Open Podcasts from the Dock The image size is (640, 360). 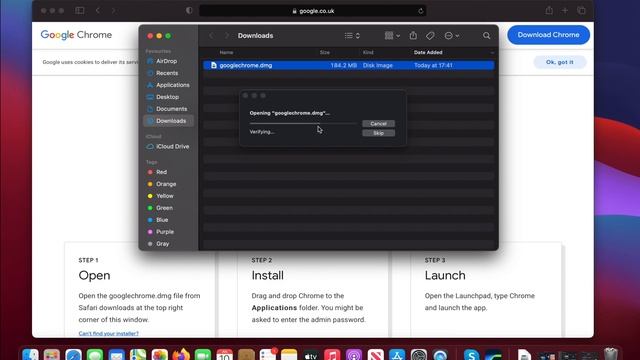tap(354, 355)
